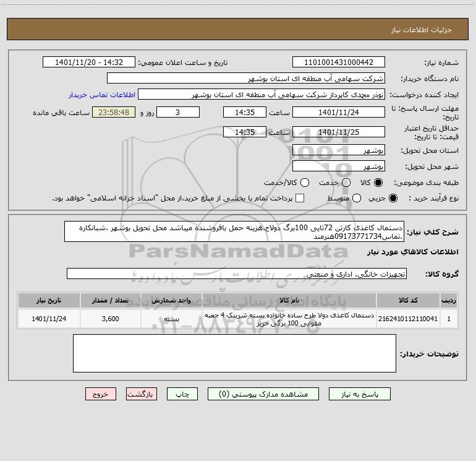Click the نام کالا column header
The height and width of the screenshot is (461, 476).
point(289,300)
